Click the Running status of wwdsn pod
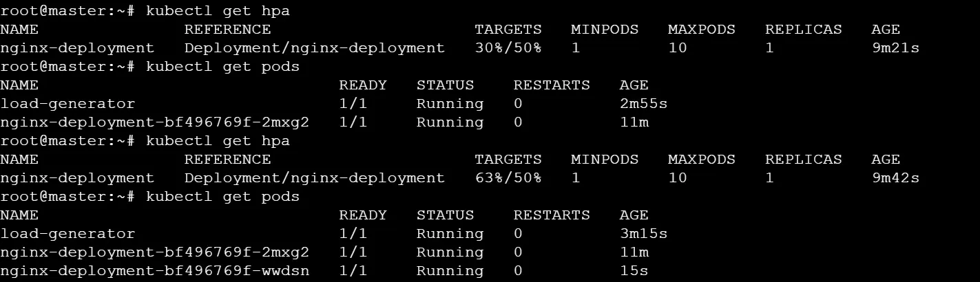The height and width of the screenshot is (282, 980). coord(450,271)
